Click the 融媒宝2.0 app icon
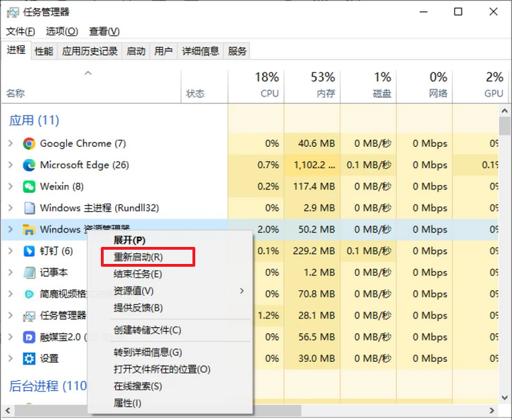 coord(29,337)
